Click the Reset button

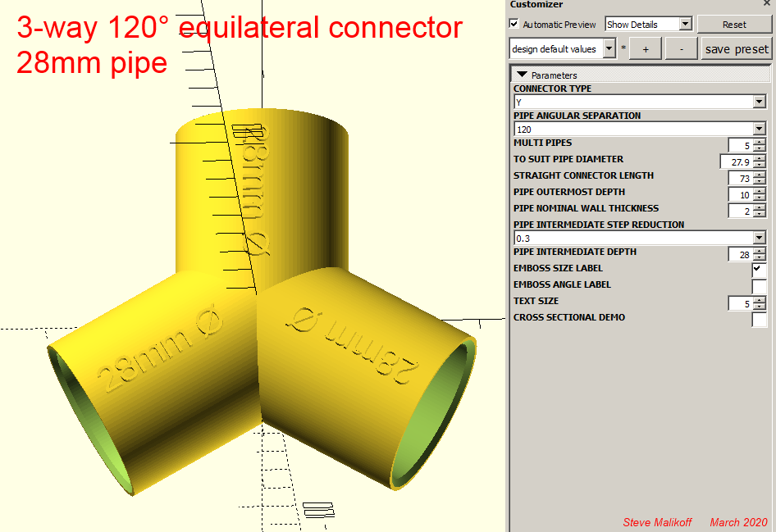734,25
